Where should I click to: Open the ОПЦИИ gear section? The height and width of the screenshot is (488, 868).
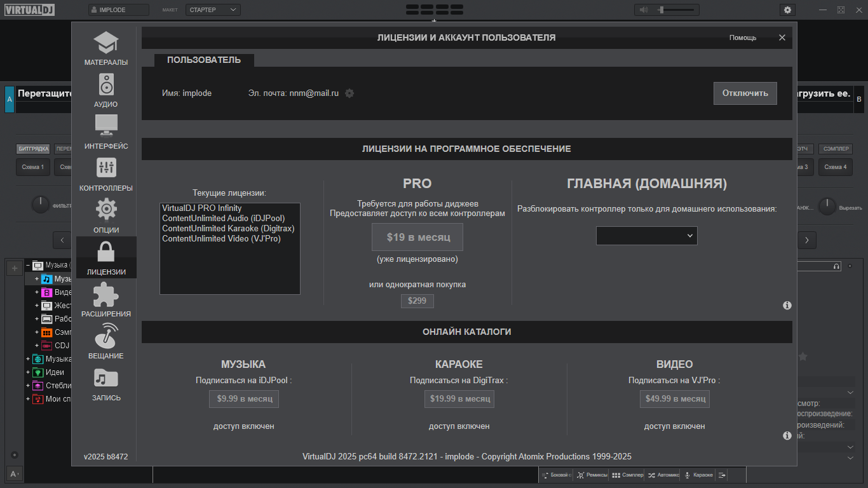click(106, 216)
